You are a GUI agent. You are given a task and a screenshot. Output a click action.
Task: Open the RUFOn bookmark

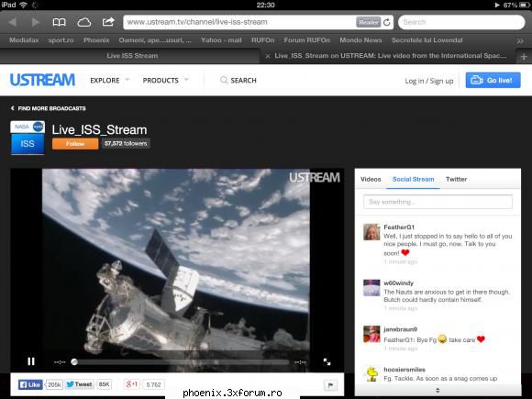(x=262, y=40)
